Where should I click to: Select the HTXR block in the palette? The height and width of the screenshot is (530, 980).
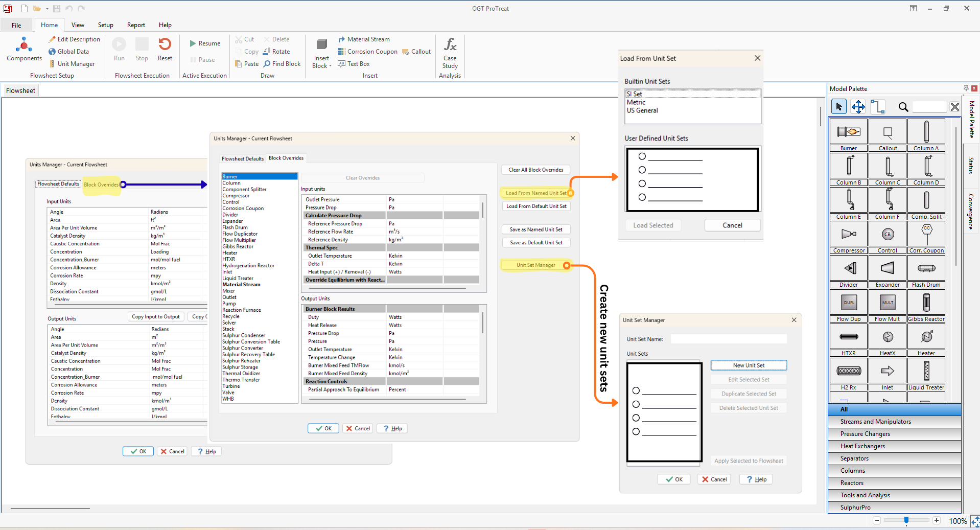click(x=849, y=340)
